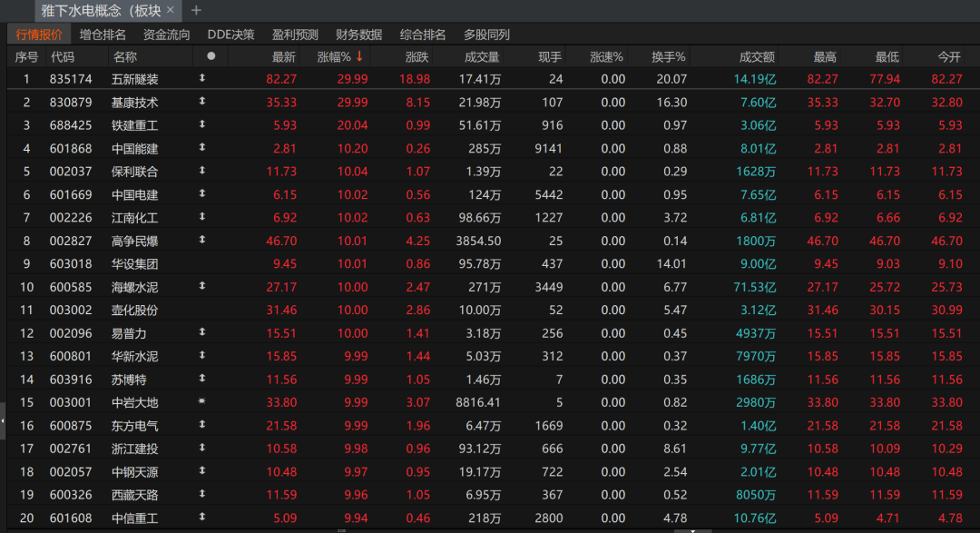Screen dimensions: 980x533
Task: Sort by 换手% column header
Action: tap(668, 57)
